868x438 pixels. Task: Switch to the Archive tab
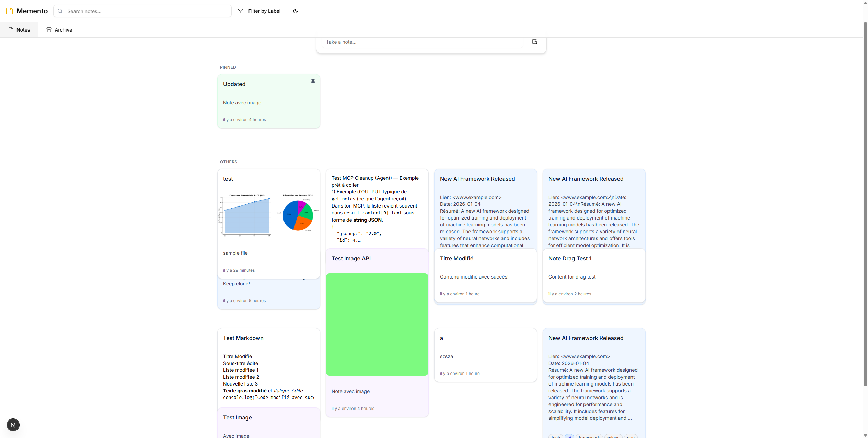[59, 30]
